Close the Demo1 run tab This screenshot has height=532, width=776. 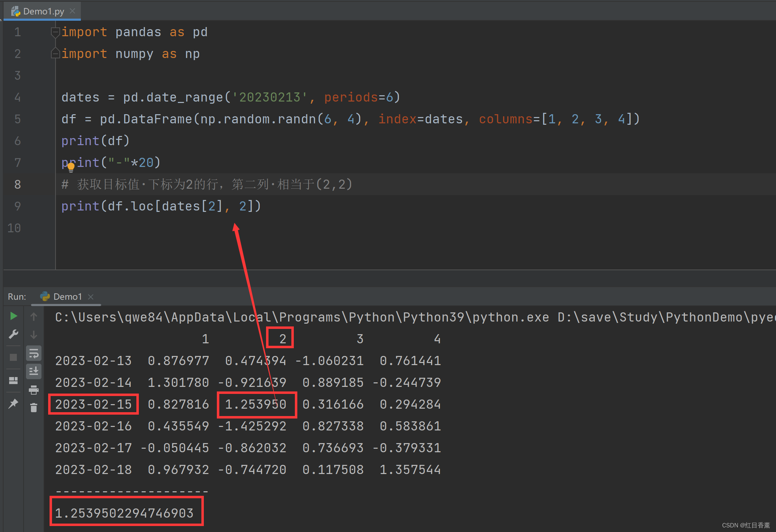(x=91, y=297)
